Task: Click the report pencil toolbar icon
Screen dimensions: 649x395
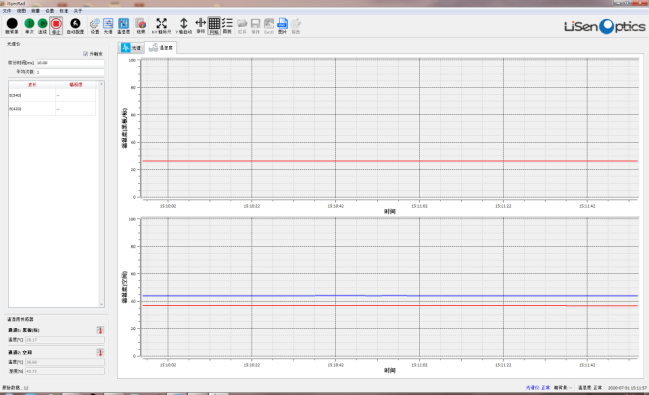Action: point(296,26)
